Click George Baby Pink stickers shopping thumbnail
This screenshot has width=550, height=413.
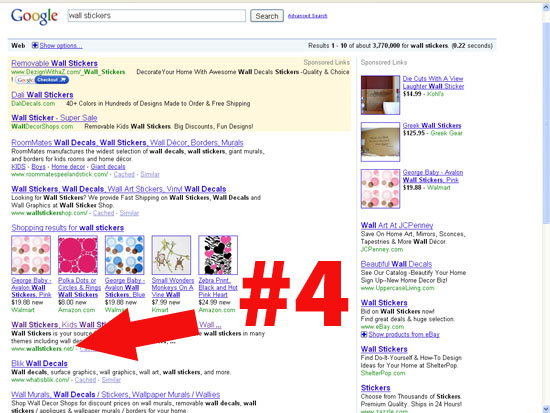point(31,255)
